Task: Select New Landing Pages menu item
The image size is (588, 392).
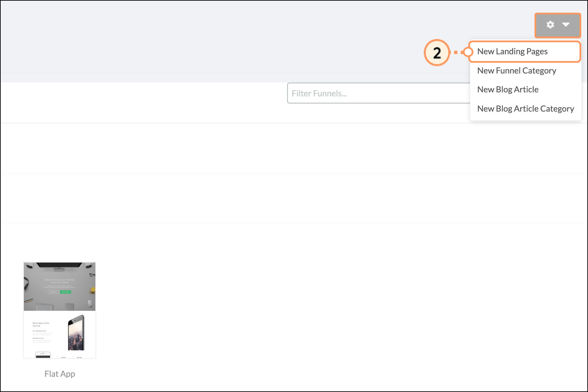Action: click(x=525, y=52)
